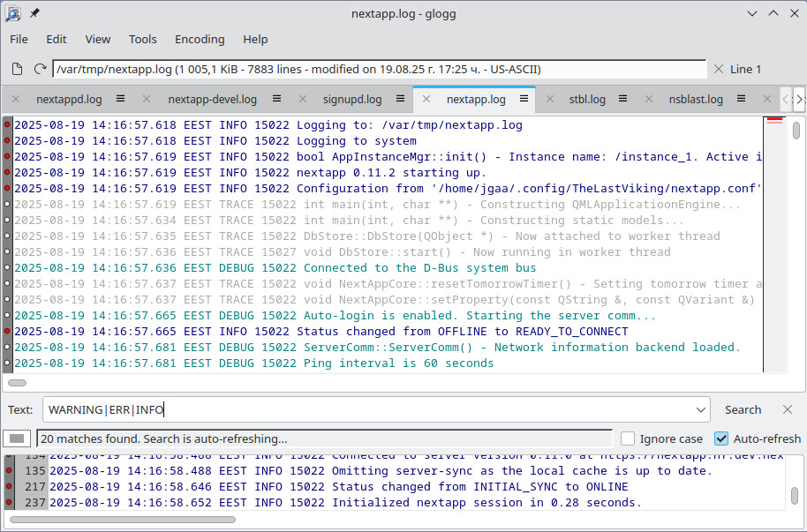Image resolution: width=807 pixels, height=532 pixels.
Task: Open the Tools menu
Action: tap(142, 39)
